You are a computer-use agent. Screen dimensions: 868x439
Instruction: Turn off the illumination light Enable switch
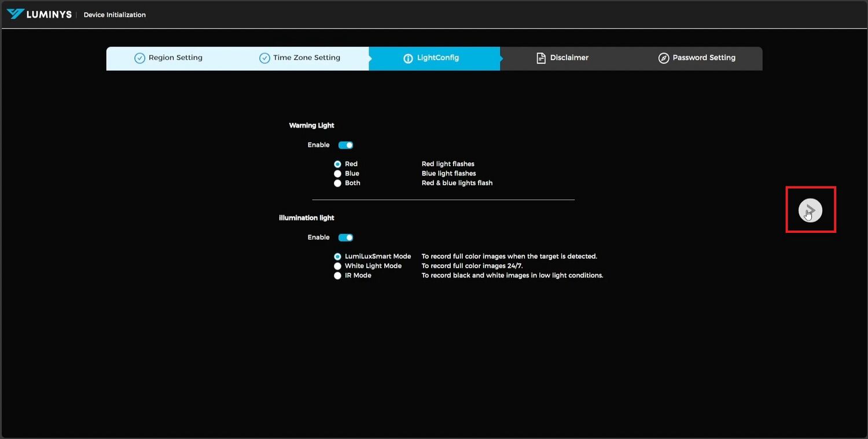coord(345,237)
